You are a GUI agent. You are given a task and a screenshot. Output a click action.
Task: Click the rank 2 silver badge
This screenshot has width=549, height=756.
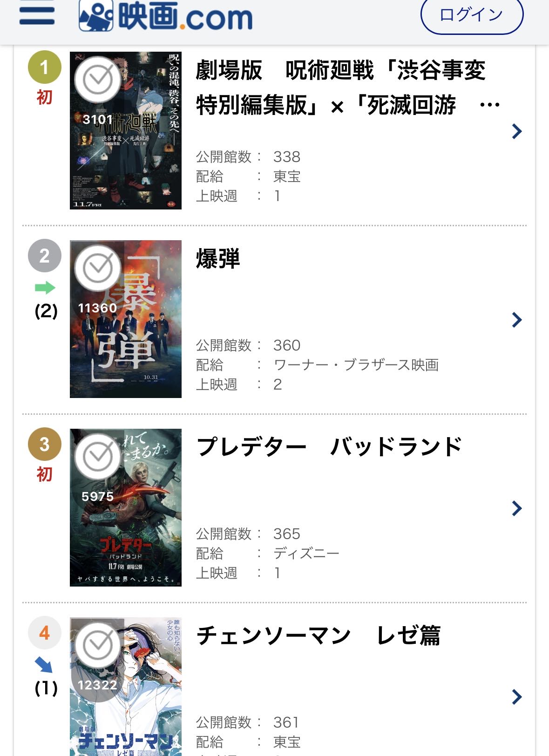point(45,256)
